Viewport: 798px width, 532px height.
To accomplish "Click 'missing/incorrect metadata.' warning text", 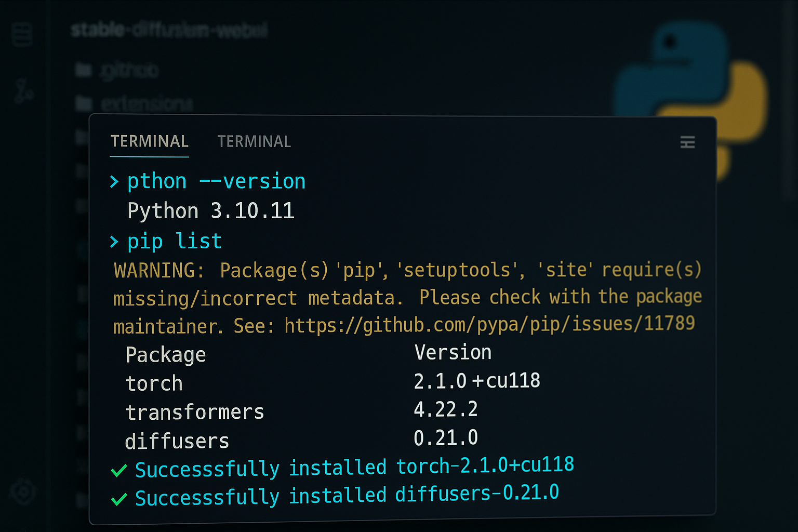I will [x=258, y=299].
